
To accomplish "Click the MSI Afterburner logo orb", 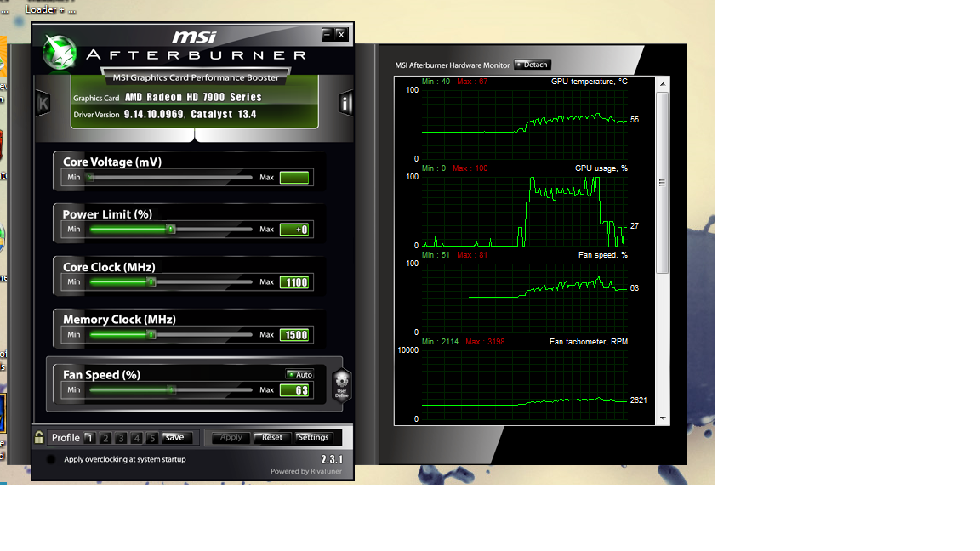I will point(60,53).
